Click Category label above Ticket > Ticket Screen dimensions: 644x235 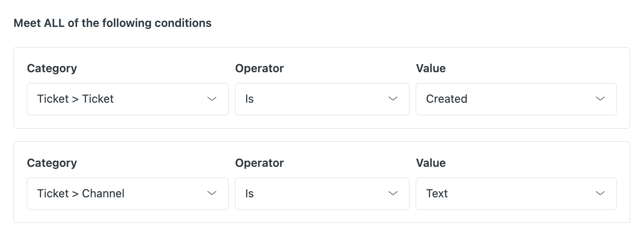52,68
